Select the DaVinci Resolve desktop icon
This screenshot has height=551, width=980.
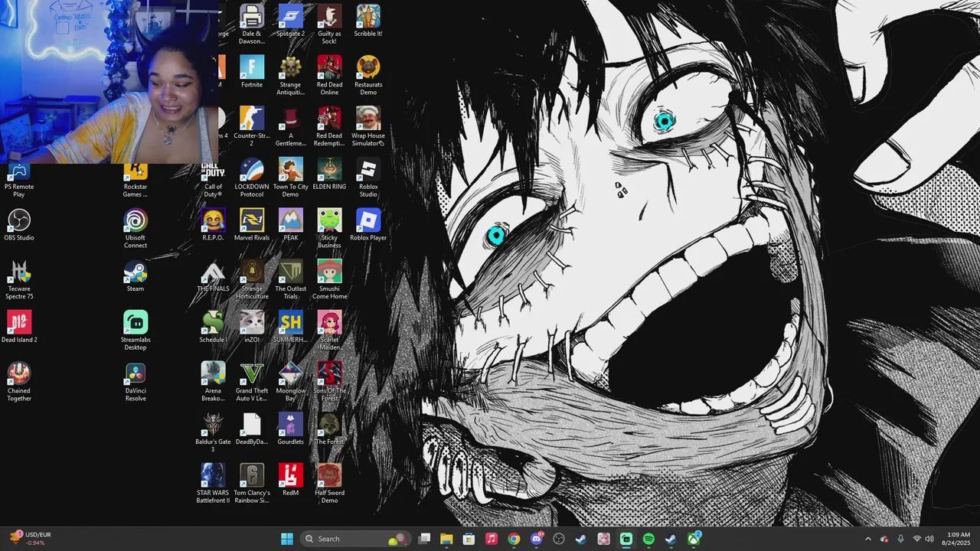[x=136, y=381]
